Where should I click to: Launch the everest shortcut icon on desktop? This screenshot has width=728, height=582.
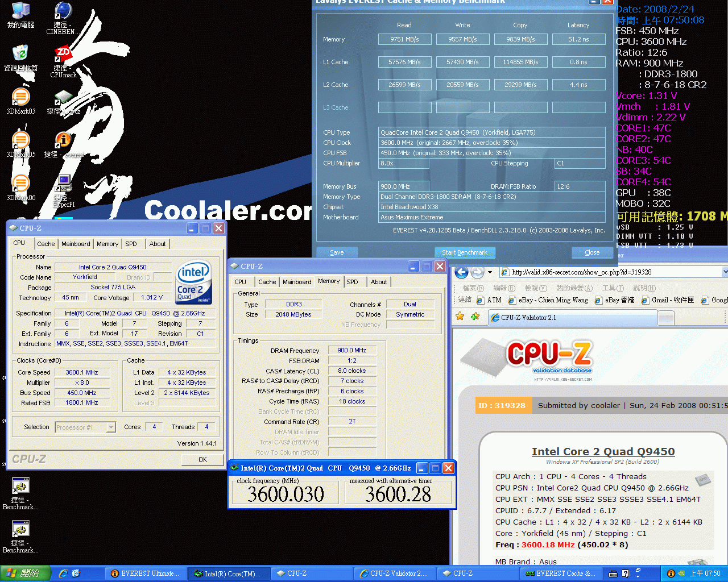(x=63, y=144)
